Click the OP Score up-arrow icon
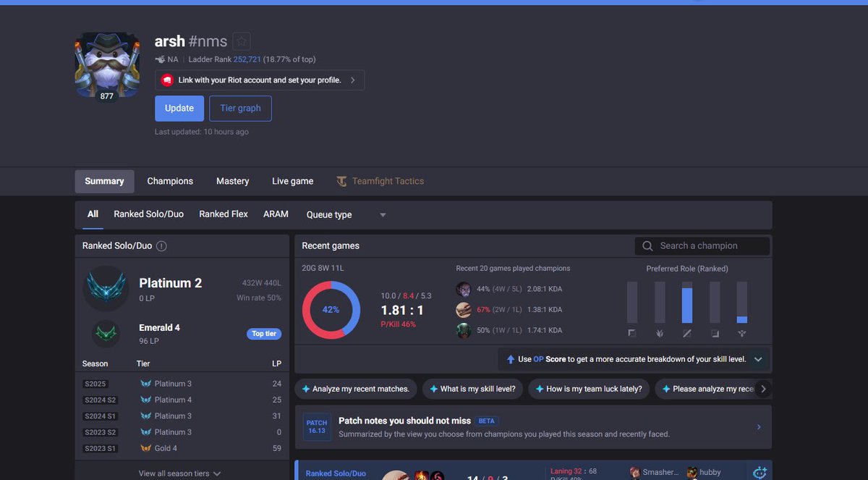Image resolution: width=868 pixels, height=480 pixels. coord(509,359)
